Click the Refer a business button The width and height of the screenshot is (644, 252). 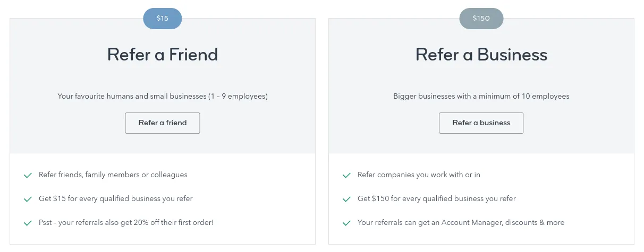click(481, 123)
